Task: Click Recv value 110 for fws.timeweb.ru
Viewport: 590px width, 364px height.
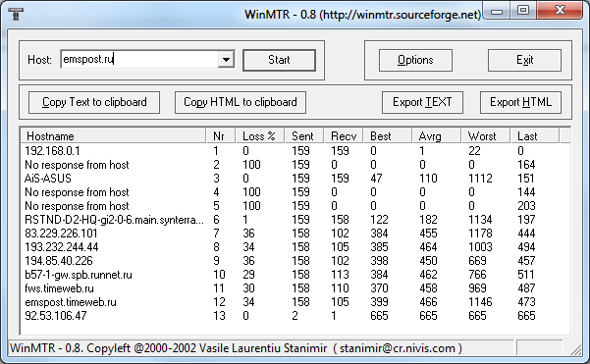Action: pos(340,288)
